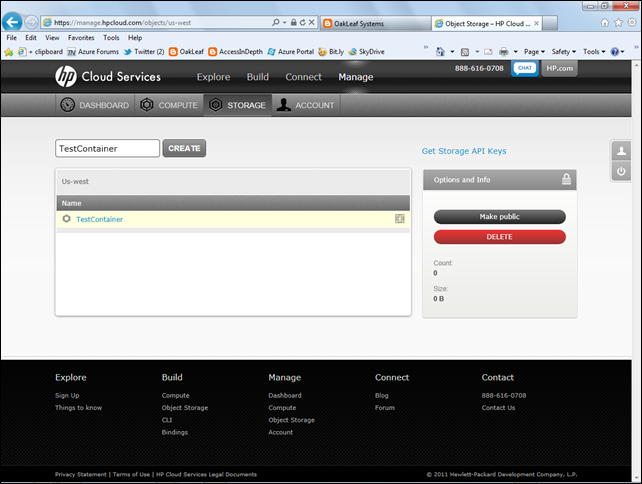642x484 pixels.
Task: Open the Help menu
Action: pyautogui.click(x=135, y=38)
